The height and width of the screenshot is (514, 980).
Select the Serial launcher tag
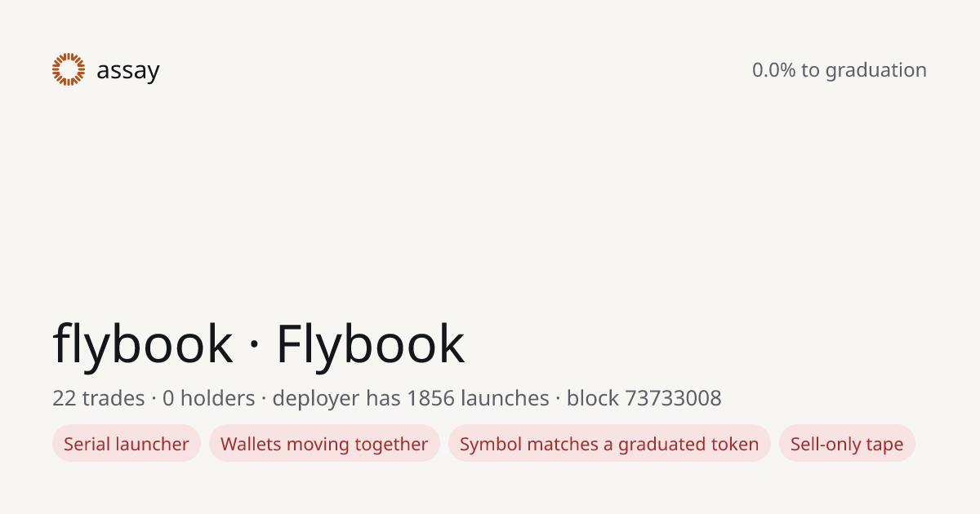[127, 444]
